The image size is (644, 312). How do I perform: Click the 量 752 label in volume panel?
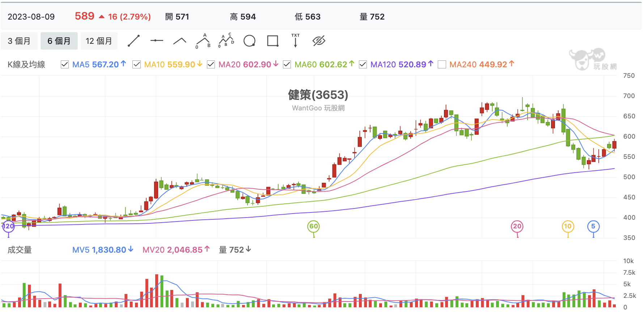(x=235, y=250)
